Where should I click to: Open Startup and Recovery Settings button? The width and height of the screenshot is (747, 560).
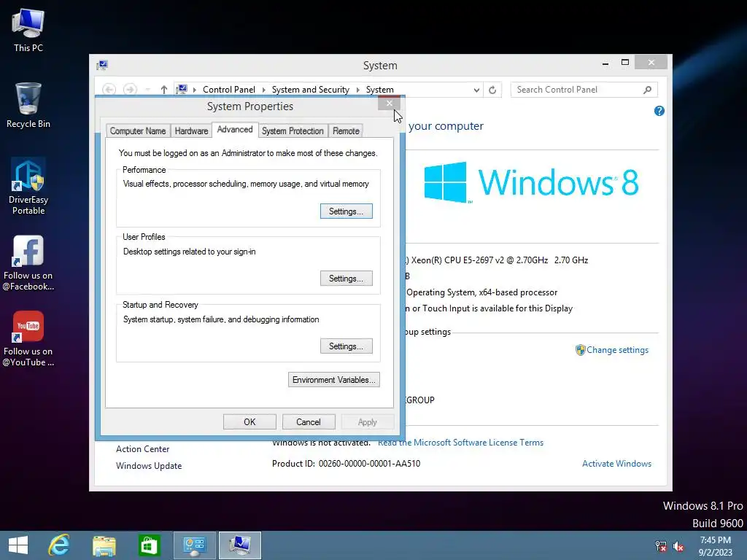(x=347, y=346)
